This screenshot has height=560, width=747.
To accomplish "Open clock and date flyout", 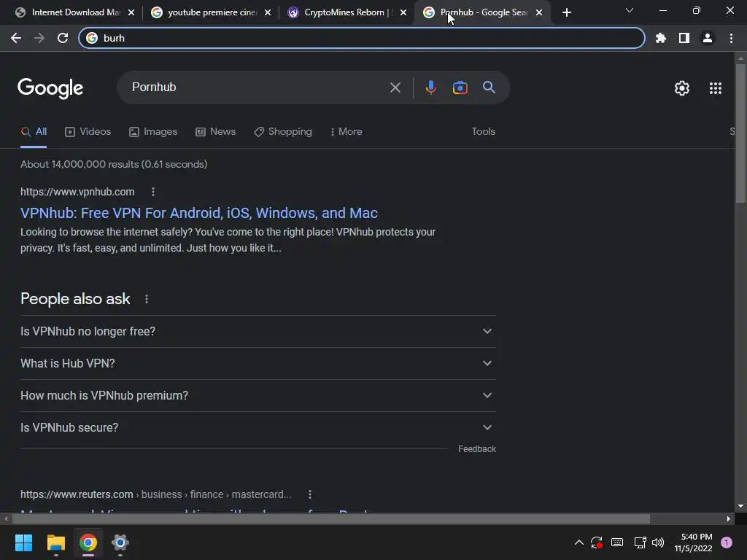I will pyautogui.click(x=693, y=542).
